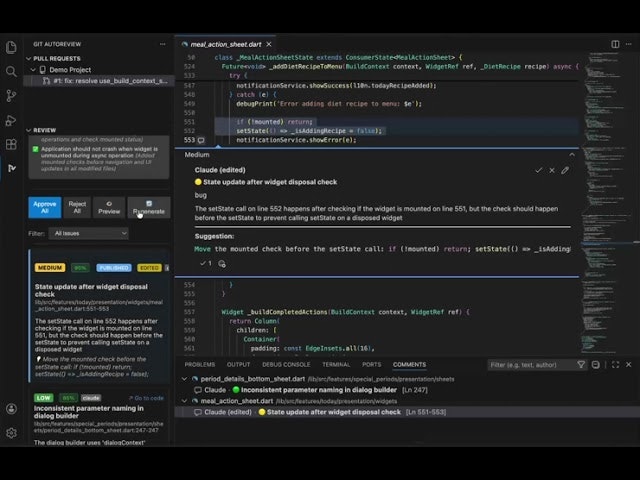Collapse the Demo Project tree node
Image resolution: width=640 pixels, height=480 pixels.
tap(33, 70)
